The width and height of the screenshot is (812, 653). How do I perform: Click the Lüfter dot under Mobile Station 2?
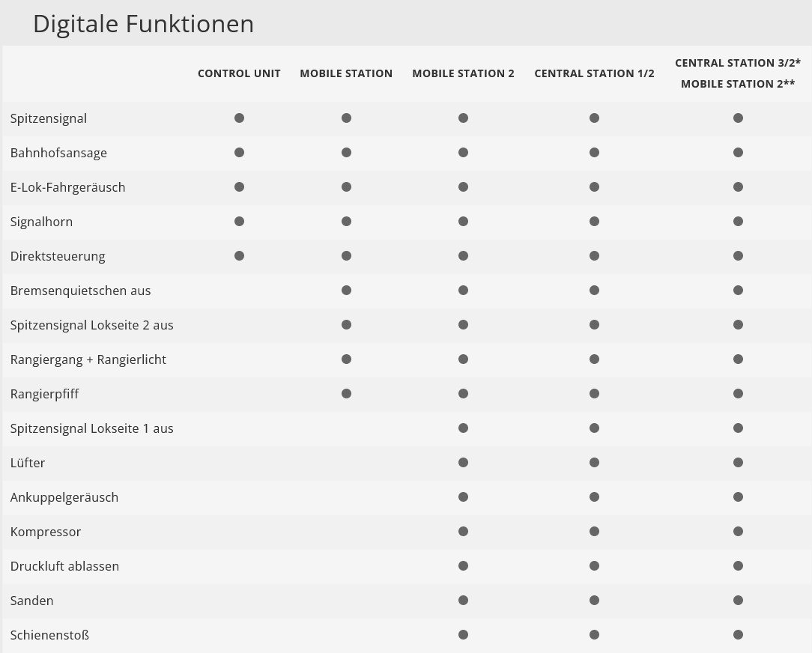coord(463,463)
